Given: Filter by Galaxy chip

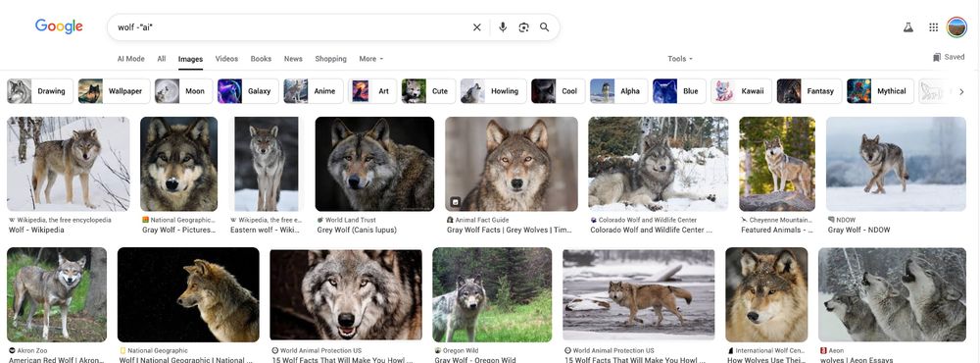Looking at the screenshot, I should (248, 91).
